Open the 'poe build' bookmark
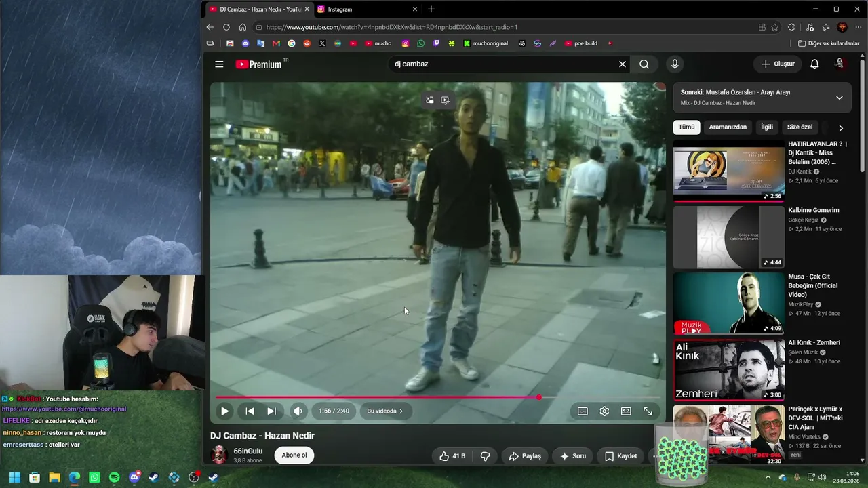Screen dimensions: 868x488 tap(581, 43)
